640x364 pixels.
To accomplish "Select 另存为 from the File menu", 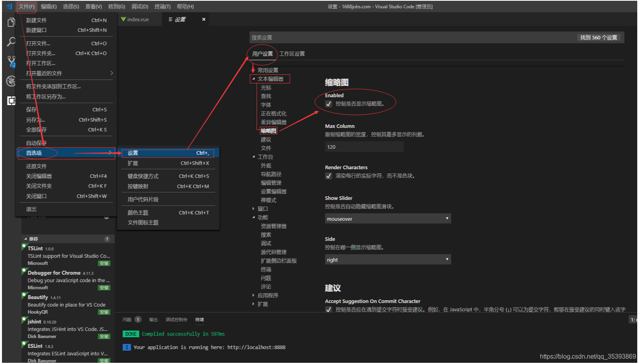I will [x=66, y=120].
